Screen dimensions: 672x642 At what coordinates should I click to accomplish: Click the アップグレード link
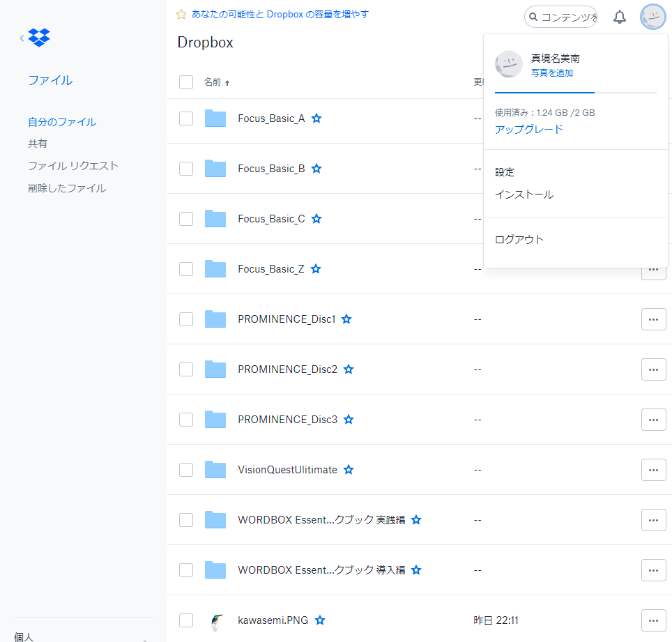pos(529,130)
